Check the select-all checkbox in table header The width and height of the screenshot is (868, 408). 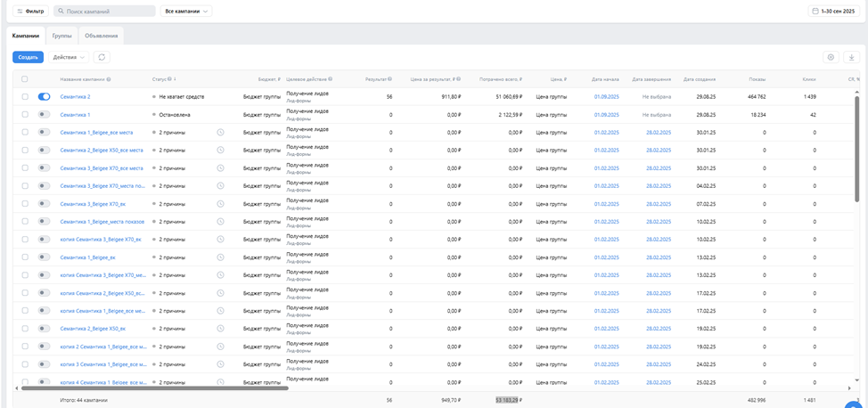[25, 79]
